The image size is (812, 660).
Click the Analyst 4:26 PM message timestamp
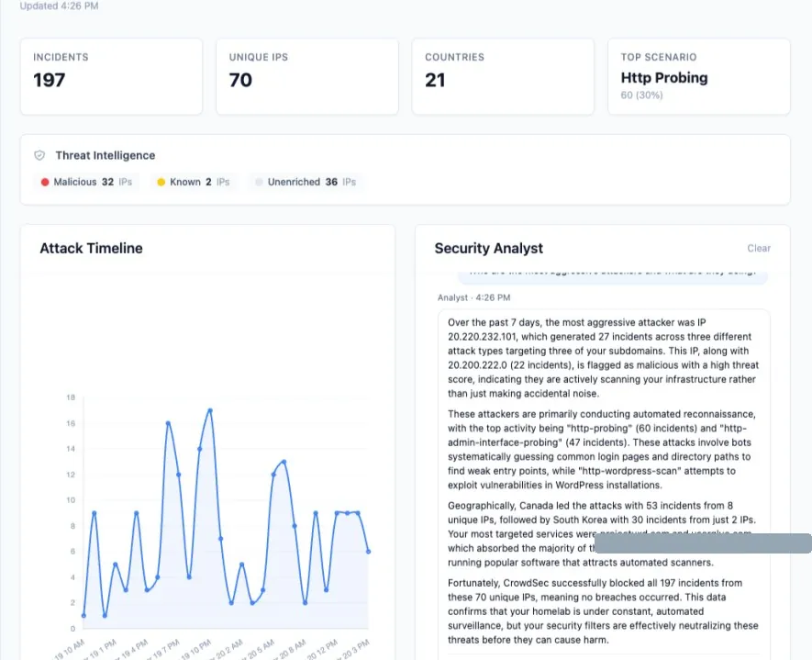(473, 297)
